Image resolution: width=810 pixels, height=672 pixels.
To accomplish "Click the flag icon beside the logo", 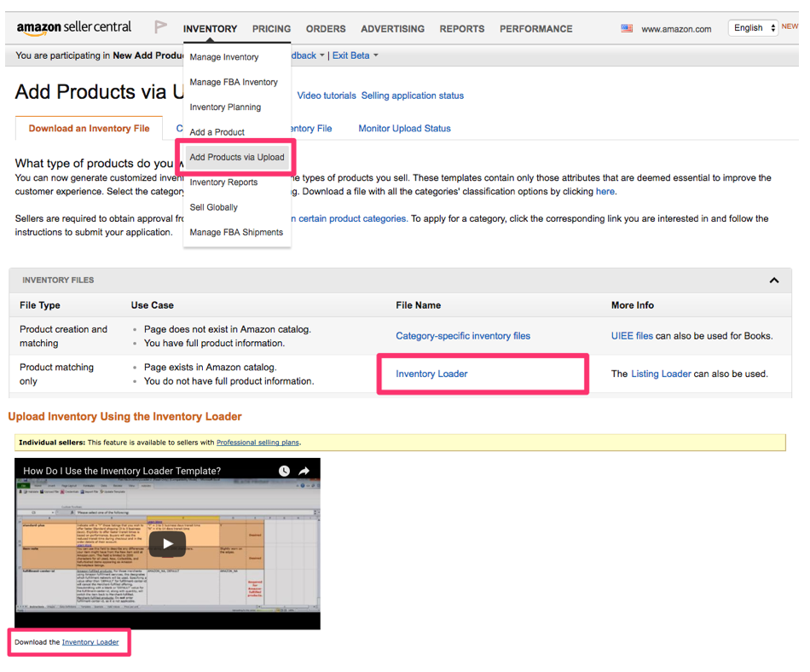I will click(161, 28).
